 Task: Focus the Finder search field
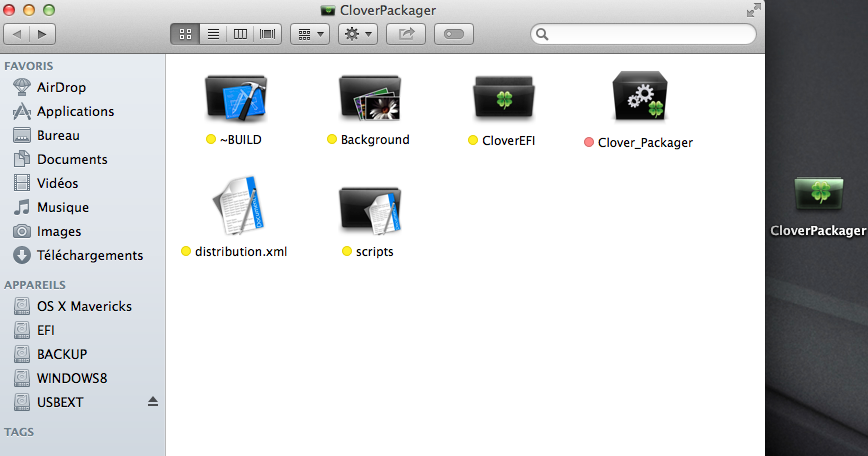tap(643, 34)
